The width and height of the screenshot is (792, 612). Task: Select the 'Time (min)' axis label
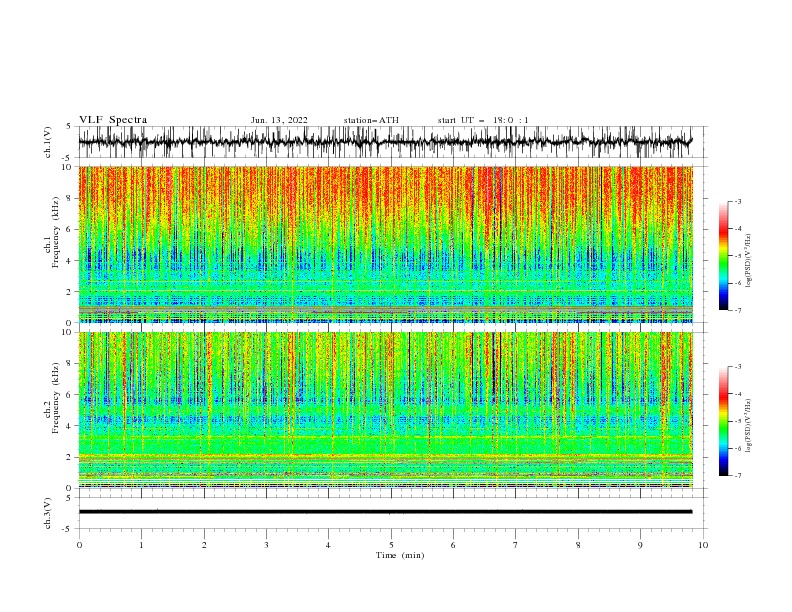400,555
